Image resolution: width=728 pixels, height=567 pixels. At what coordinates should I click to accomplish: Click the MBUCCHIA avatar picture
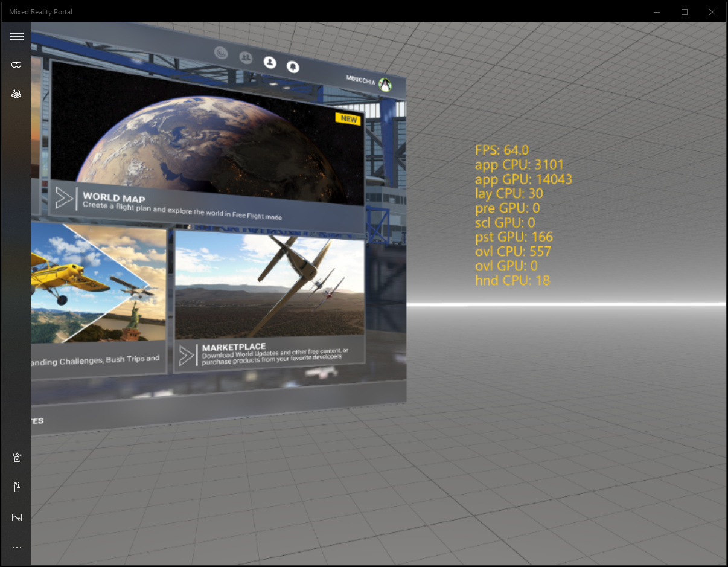pyautogui.click(x=385, y=85)
